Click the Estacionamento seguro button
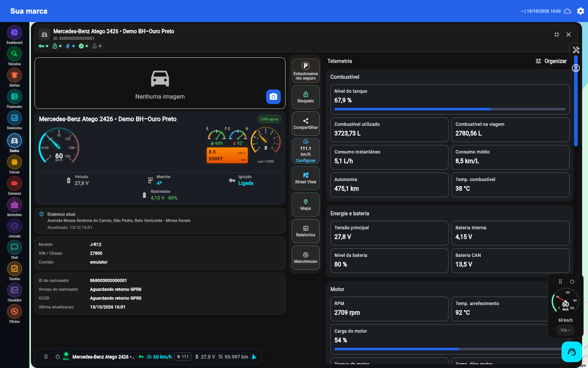Image resolution: width=588 pixels, height=368 pixels. pyautogui.click(x=306, y=71)
